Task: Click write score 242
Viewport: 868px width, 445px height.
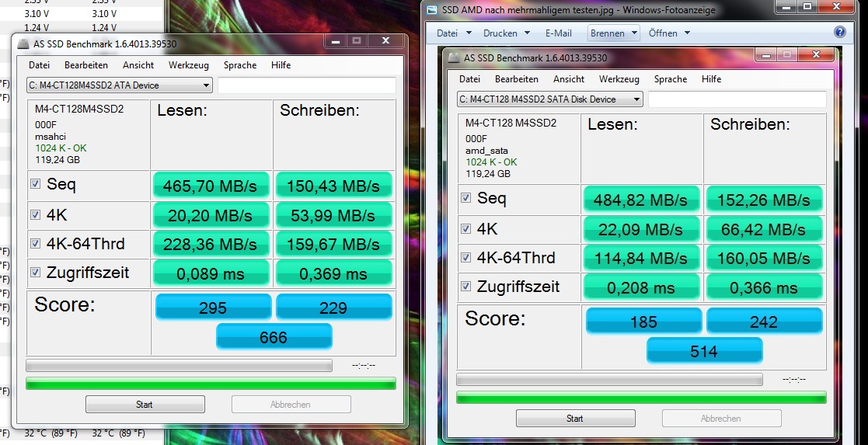Action: (764, 322)
